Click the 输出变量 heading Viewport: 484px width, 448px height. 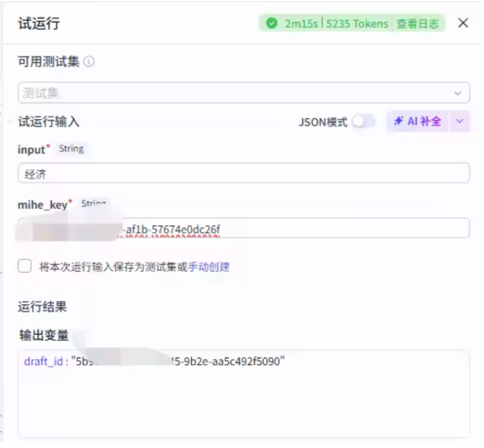click(44, 335)
